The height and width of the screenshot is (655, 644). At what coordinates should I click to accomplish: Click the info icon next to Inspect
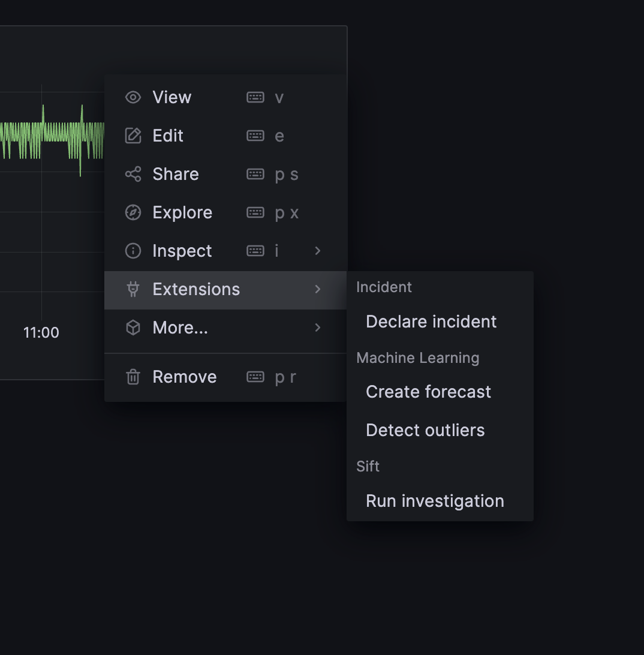point(133,251)
